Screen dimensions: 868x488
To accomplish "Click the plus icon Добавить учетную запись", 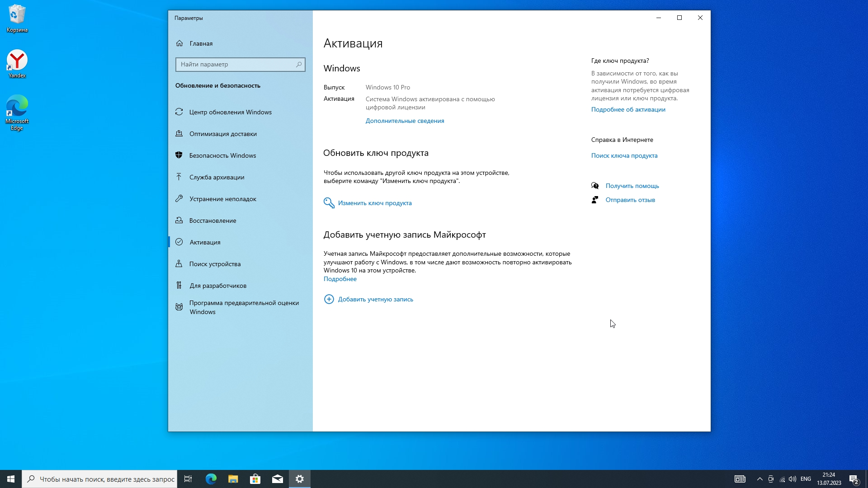I will pos(329,299).
